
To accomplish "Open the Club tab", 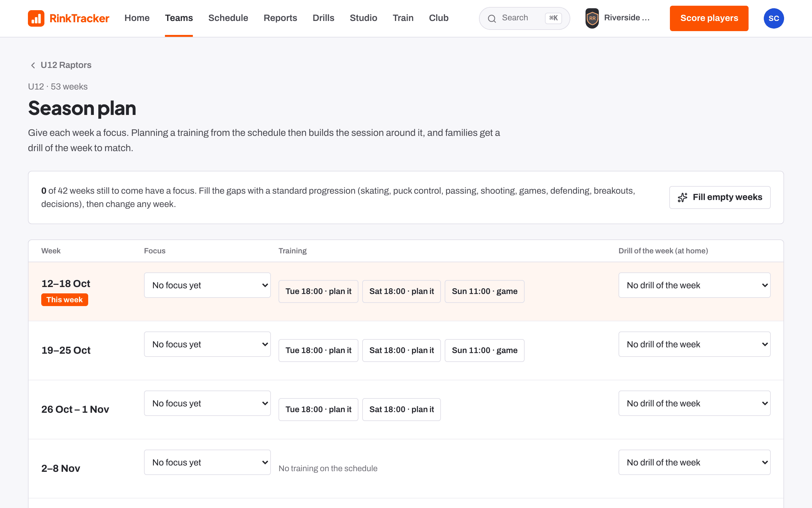I will point(439,18).
